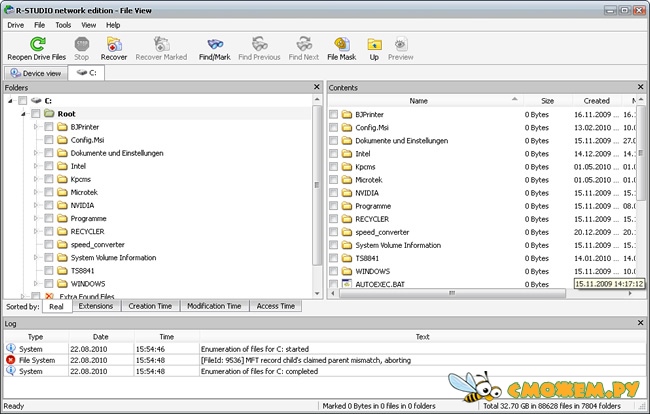Collapse the C: drive tree node
The width and height of the screenshot is (650, 414).
(x=10, y=101)
